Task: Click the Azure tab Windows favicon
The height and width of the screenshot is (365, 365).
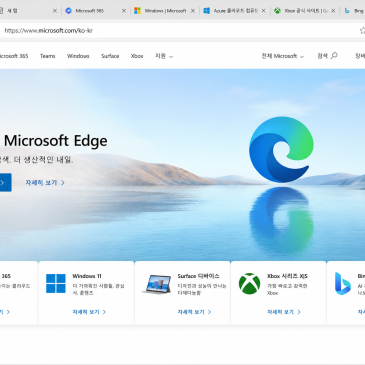Action: (207, 11)
